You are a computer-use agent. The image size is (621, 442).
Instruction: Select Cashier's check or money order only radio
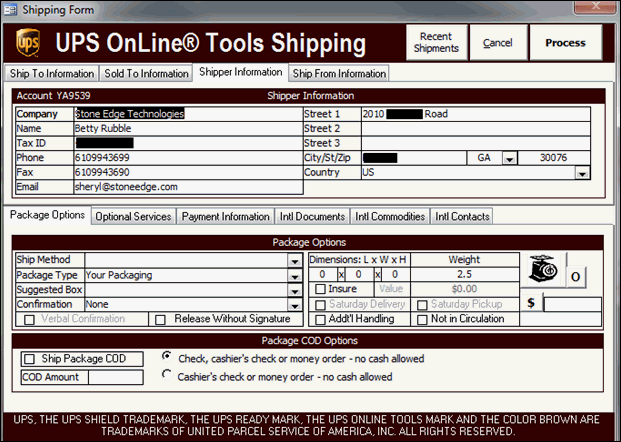[167, 374]
